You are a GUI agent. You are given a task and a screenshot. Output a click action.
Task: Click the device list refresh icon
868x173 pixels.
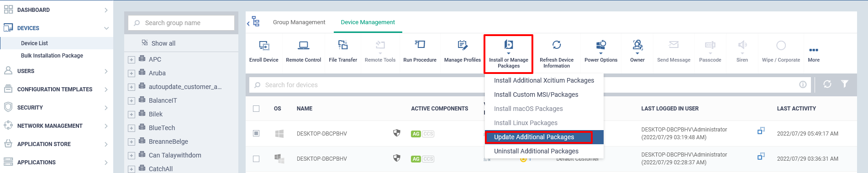tap(827, 84)
